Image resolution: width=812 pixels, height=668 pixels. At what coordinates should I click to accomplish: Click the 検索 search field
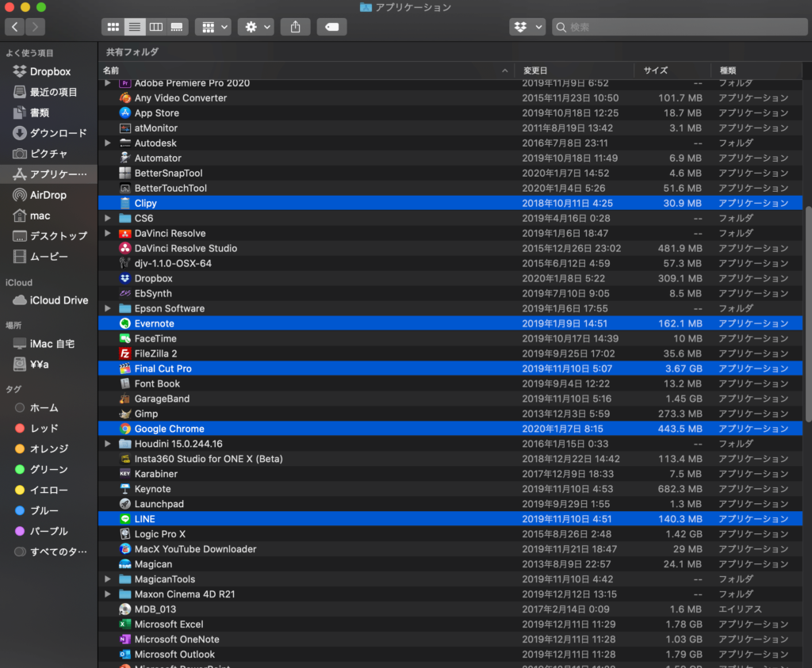[680, 27]
